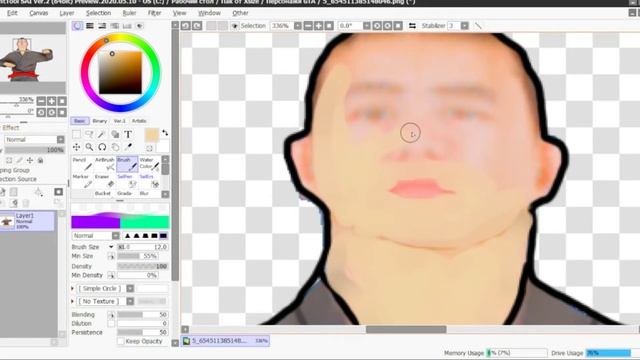
Task: Select the Move tool
Action: [76, 147]
